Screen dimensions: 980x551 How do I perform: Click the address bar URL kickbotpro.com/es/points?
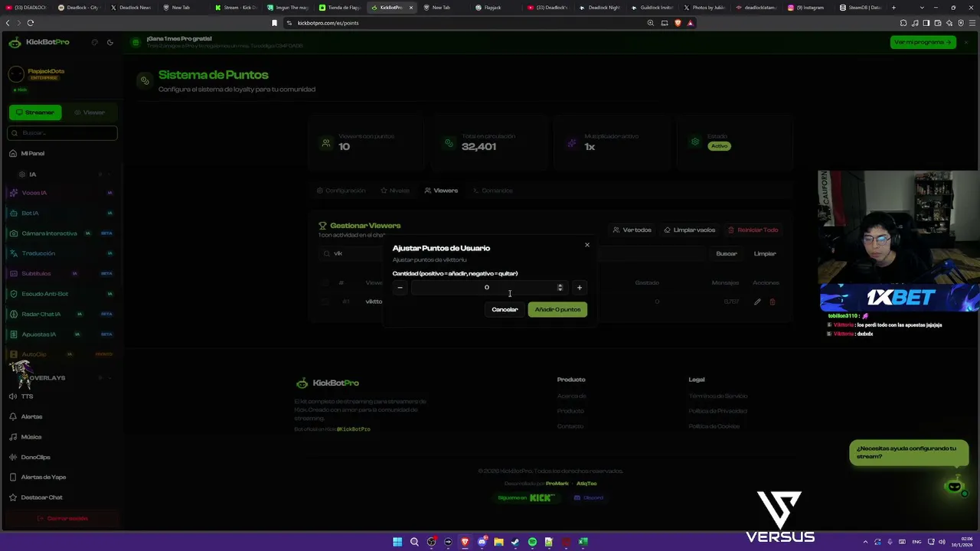click(328, 23)
